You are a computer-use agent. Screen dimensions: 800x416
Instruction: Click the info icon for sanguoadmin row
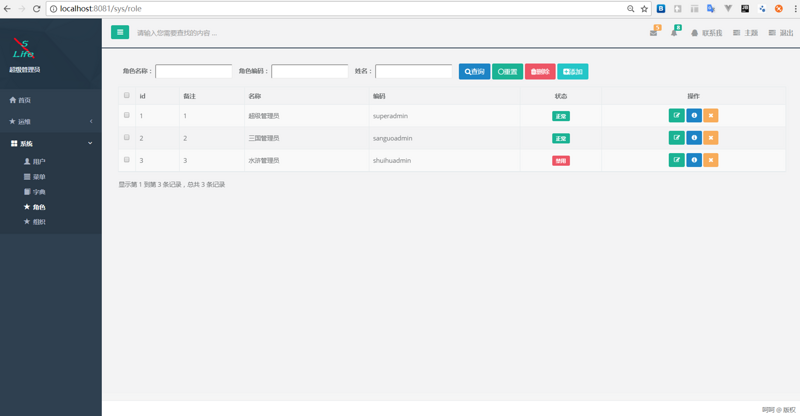tap(694, 138)
